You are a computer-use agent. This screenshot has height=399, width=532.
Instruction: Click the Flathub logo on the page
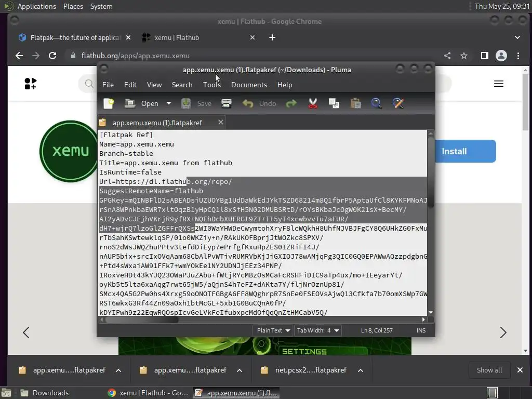(31, 84)
